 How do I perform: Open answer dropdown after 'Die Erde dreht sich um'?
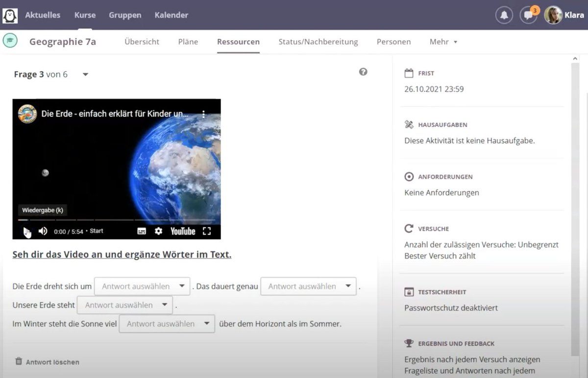click(142, 286)
